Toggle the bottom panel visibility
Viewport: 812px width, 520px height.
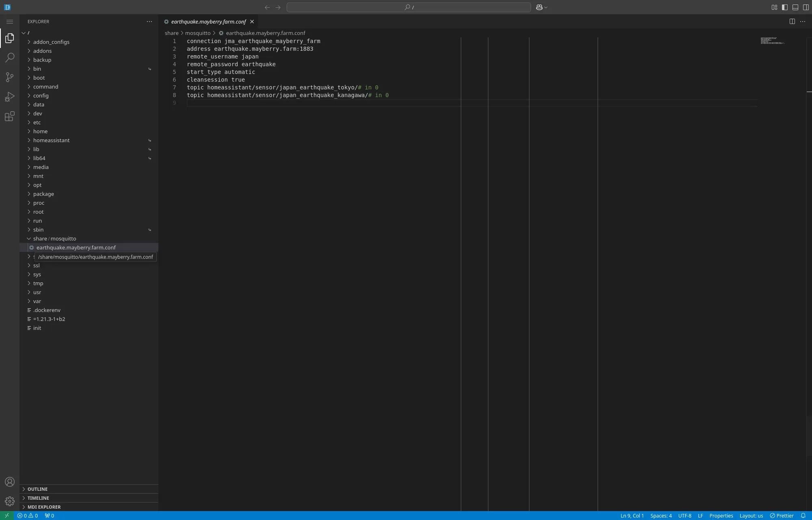[x=795, y=7]
